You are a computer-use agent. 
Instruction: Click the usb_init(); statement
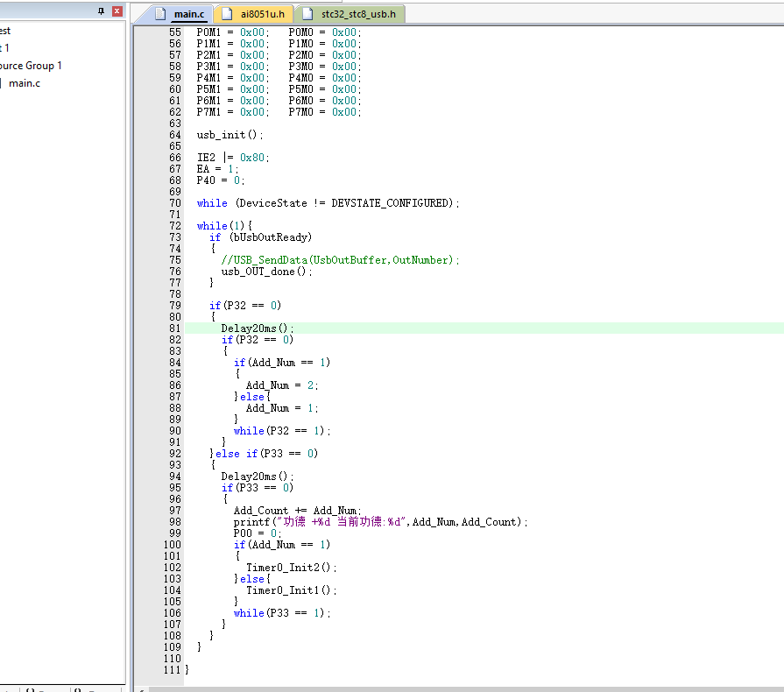tap(230, 135)
